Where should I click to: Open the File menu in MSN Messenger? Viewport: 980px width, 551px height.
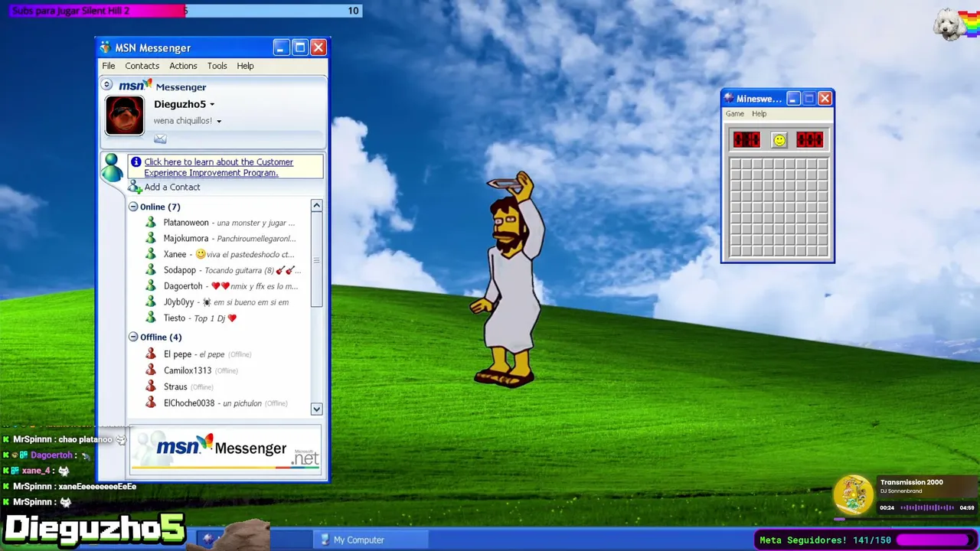[109, 66]
